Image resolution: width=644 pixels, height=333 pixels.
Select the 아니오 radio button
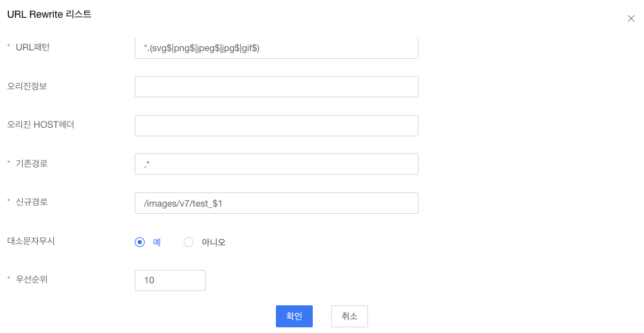click(x=189, y=242)
